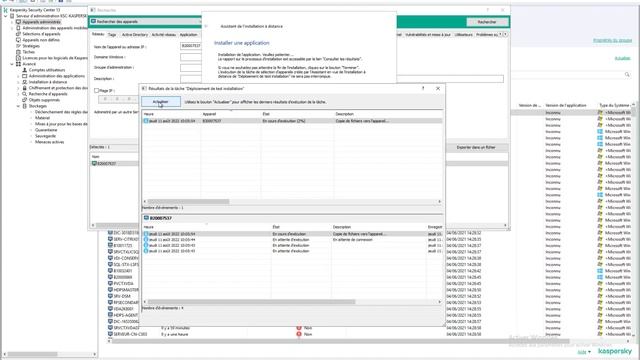Screen dimensions: 640x360
Task: Click SERVEUR-CN-C503 device icon
Action: pos(110,334)
